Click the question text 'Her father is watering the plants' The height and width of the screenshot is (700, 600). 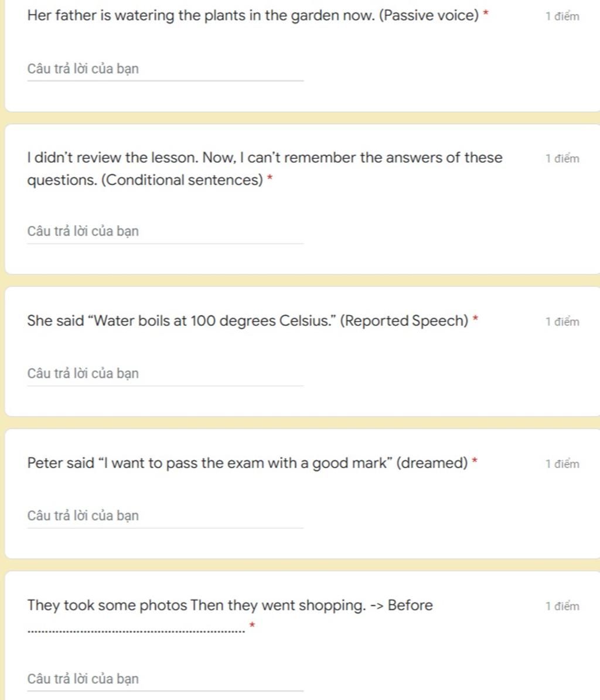(253, 16)
